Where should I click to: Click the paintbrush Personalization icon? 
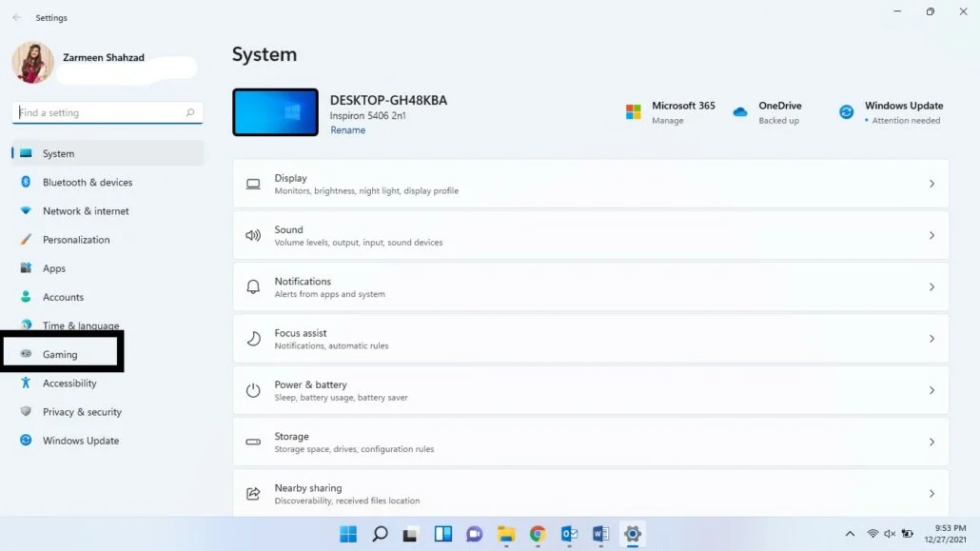click(x=26, y=239)
